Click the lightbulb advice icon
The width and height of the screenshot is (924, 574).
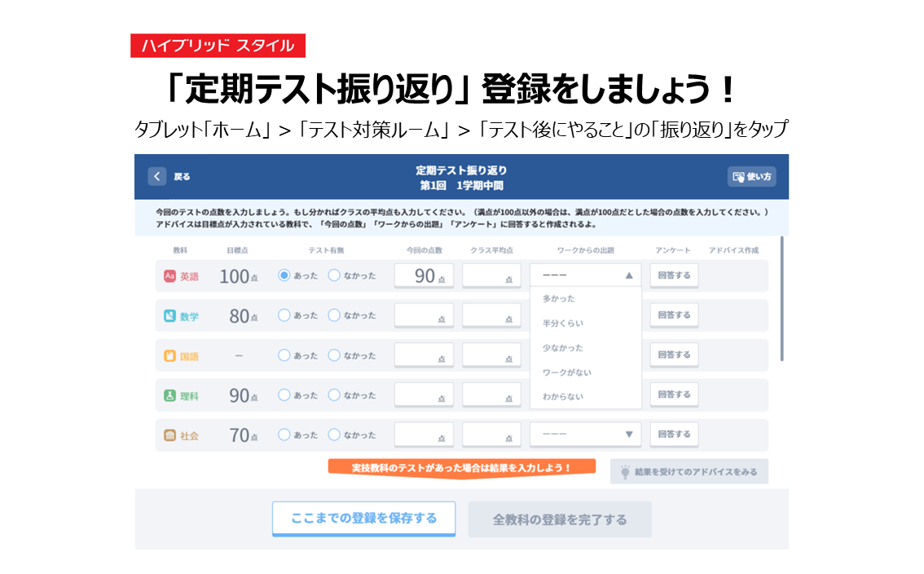pyautogui.click(x=625, y=472)
